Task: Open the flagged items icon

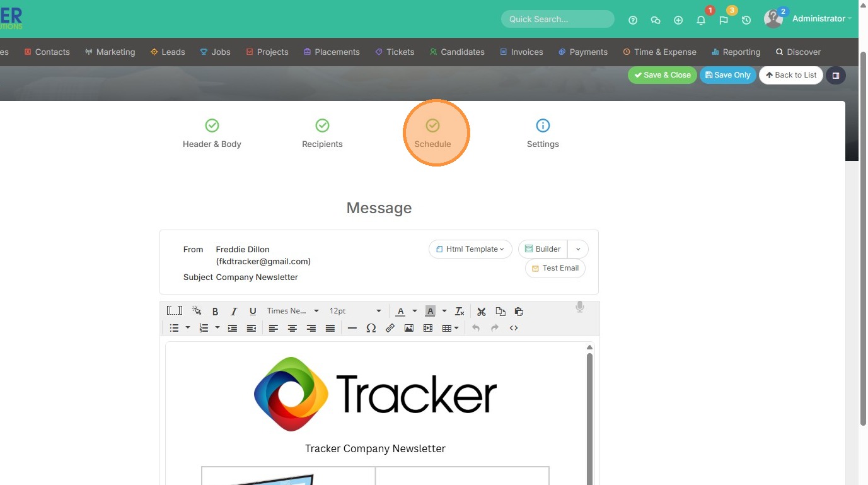Action: point(724,20)
